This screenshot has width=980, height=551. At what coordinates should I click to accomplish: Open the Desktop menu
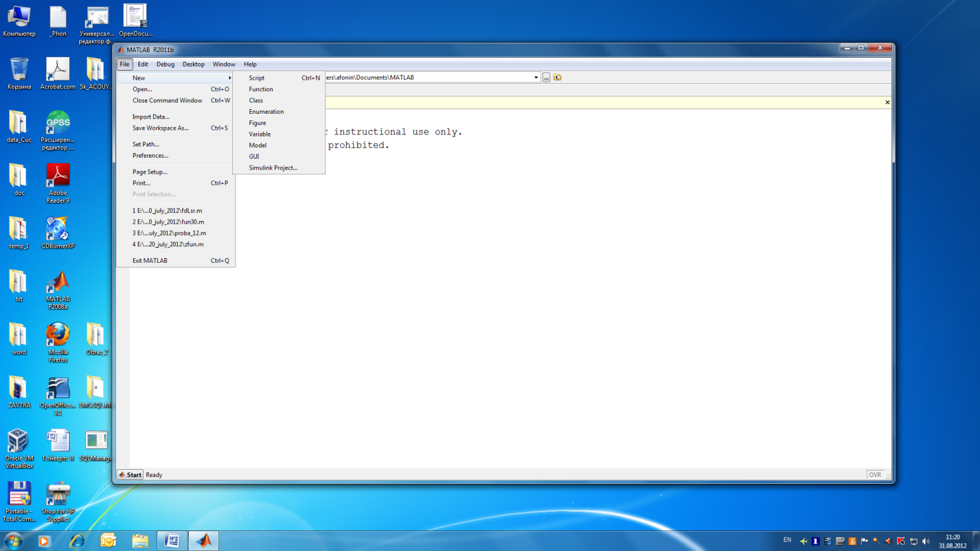pyautogui.click(x=194, y=65)
